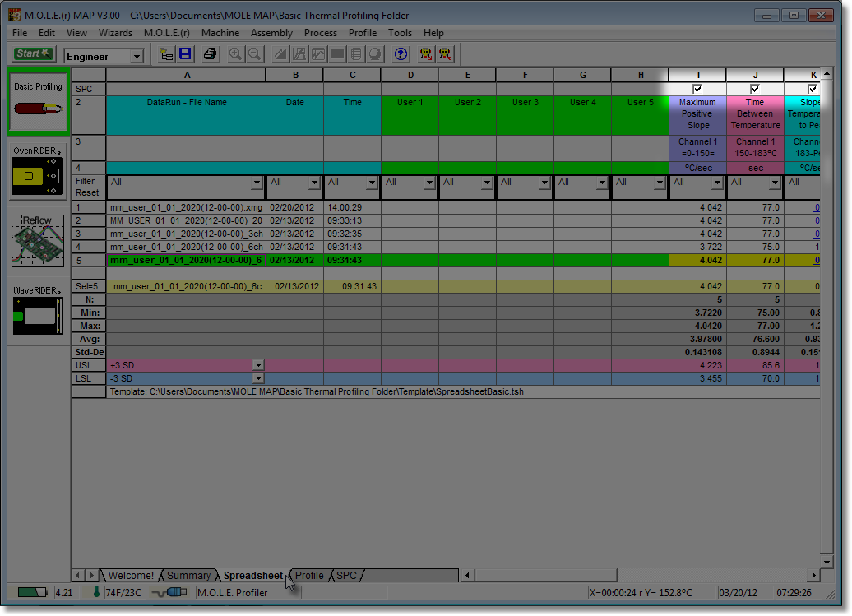The width and height of the screenshot is (852, 616).
Task: Select the Basic Profiling sidebar icon
Action: (38, 102)
